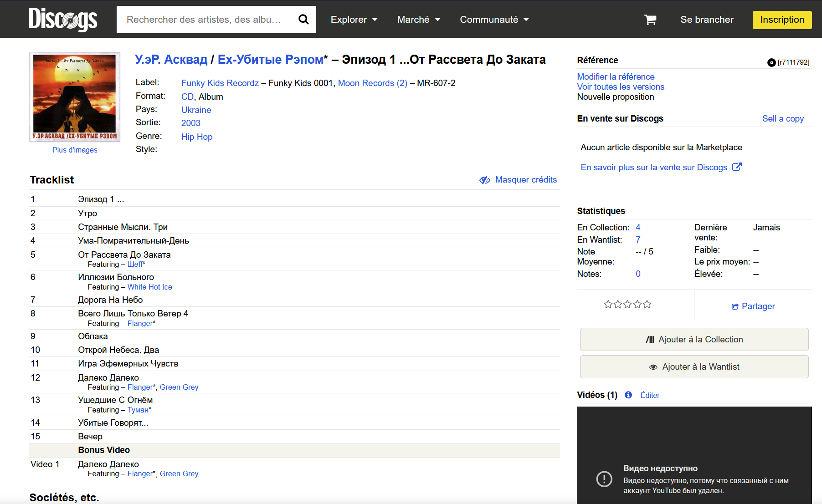The image size is (822, 504).
Task: Open Flanger link under track 12
Action: 140,387
